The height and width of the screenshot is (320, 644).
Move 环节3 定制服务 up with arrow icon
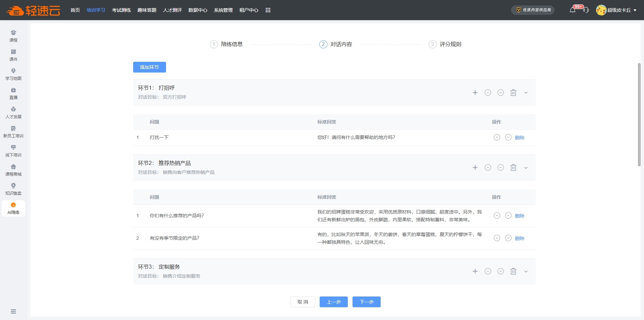(x=488, y=271)
